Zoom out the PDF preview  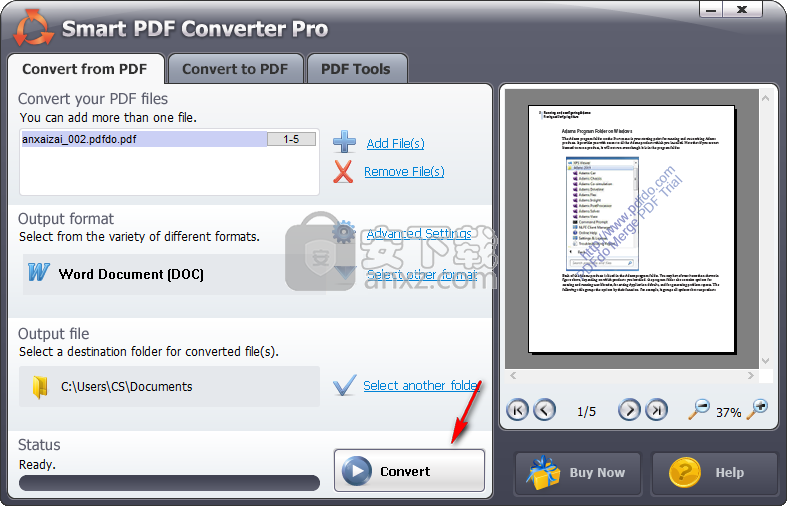699,410
